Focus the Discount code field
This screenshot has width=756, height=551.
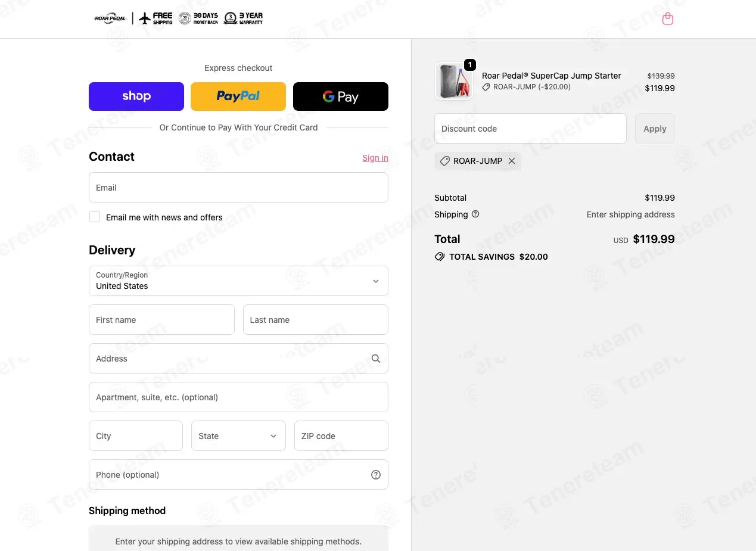coord(530,129)
